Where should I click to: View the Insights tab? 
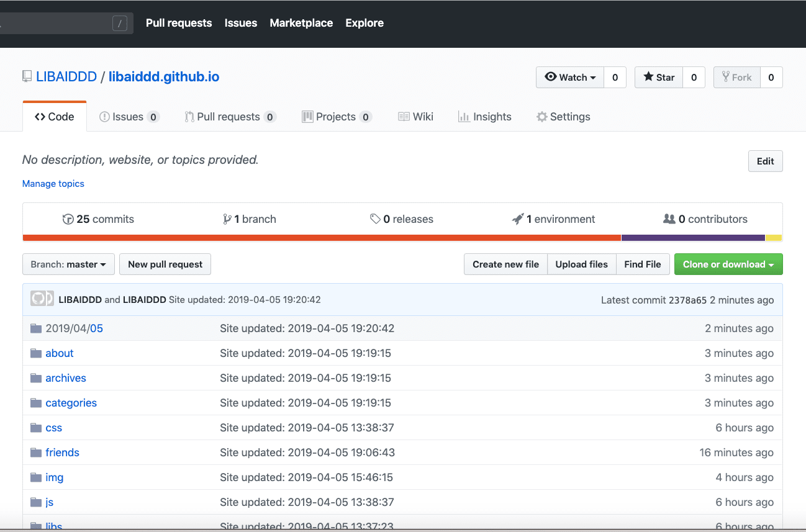[485, 117]
